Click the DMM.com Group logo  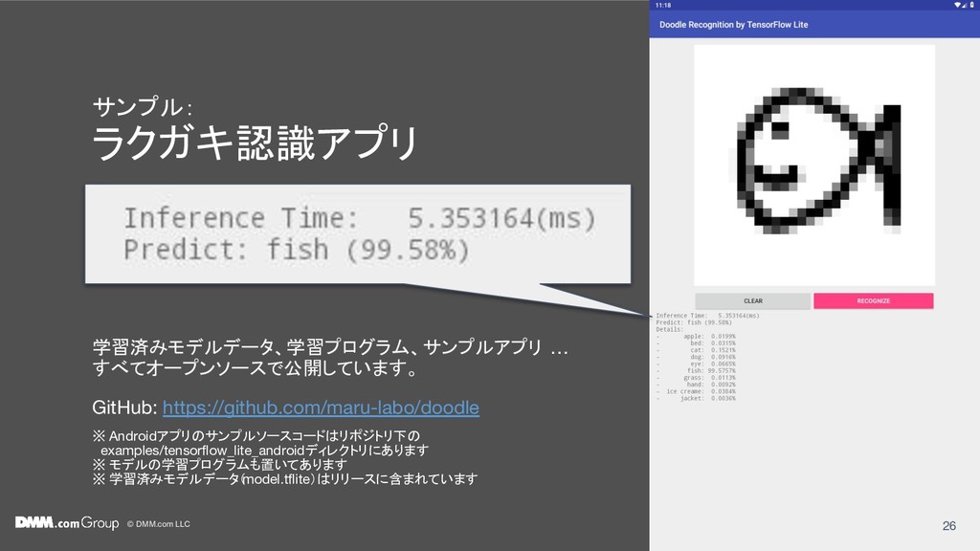pyautogui.click(x=67, y=522)
